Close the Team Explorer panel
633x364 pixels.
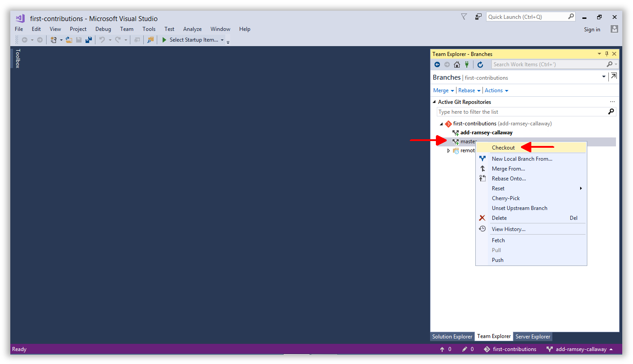tap(614, 54)
